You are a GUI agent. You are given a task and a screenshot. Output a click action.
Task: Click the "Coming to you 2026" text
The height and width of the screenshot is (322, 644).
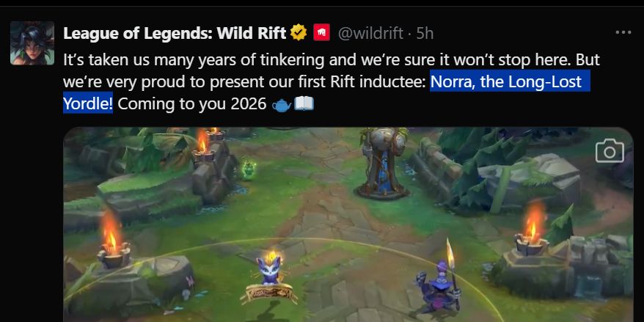191,104
